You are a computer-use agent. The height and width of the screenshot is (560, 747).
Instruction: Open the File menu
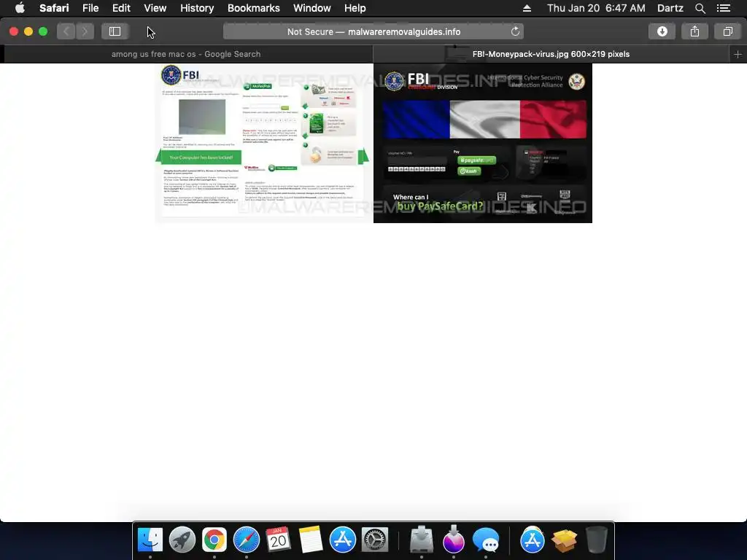[x=90, y=8]
